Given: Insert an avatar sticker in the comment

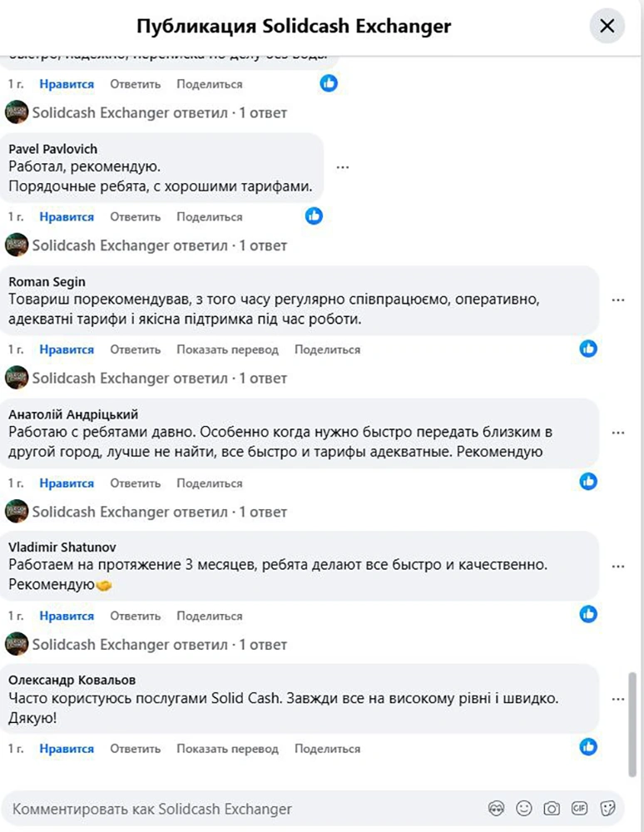Looking at the screenshot, I should (497, 808).
